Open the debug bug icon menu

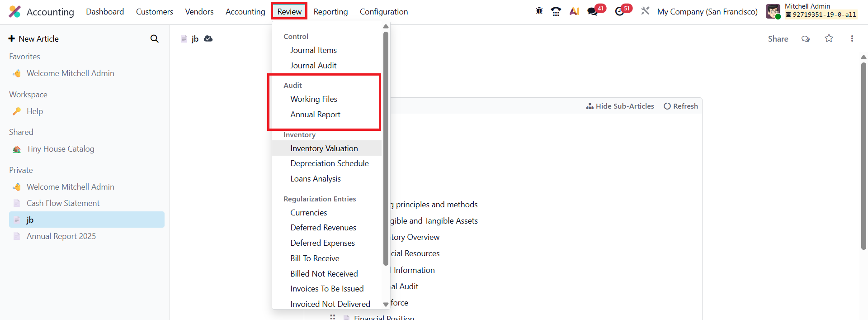point(539,11)
